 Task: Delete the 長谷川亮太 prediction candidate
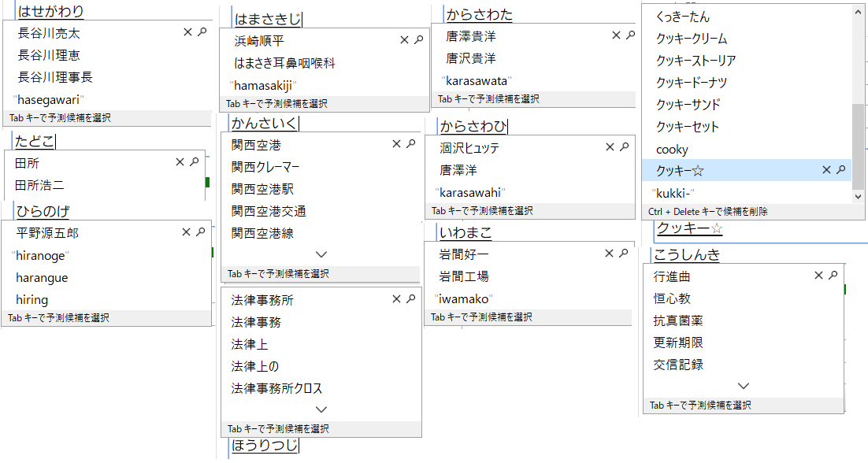click(187, 32)
